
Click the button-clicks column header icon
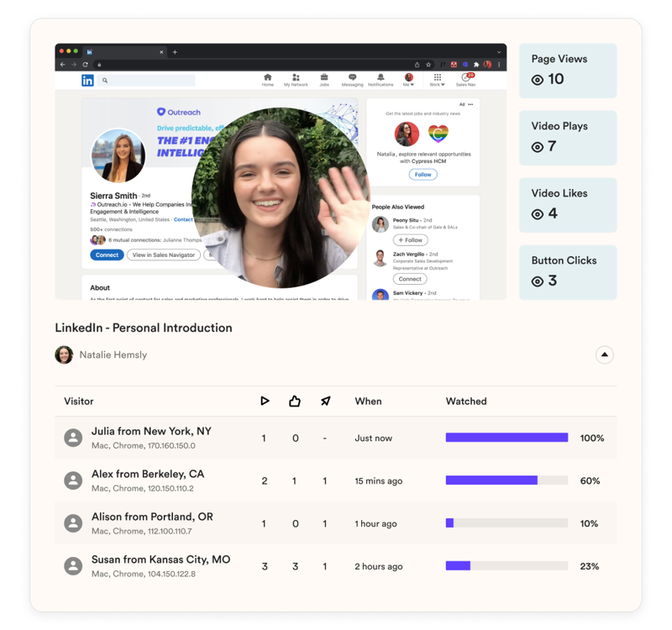tap(326, 402)
